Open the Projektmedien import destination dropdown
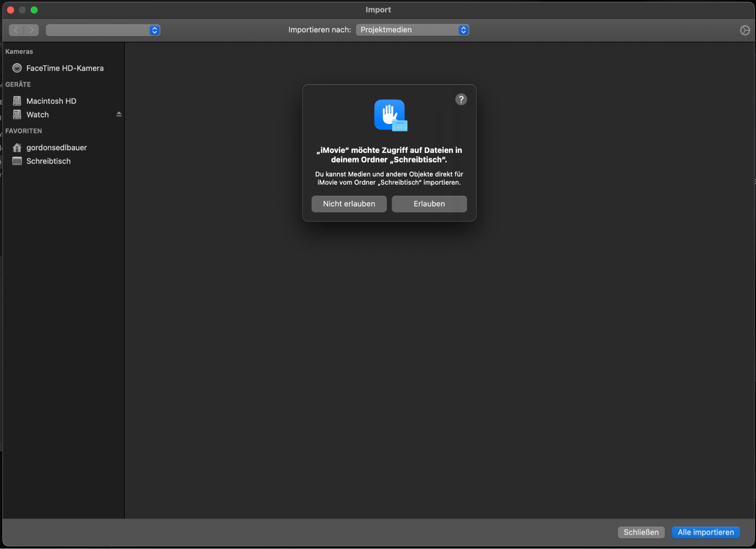The height and width of the screenshot is (549, 756). [x=412, y=30]
